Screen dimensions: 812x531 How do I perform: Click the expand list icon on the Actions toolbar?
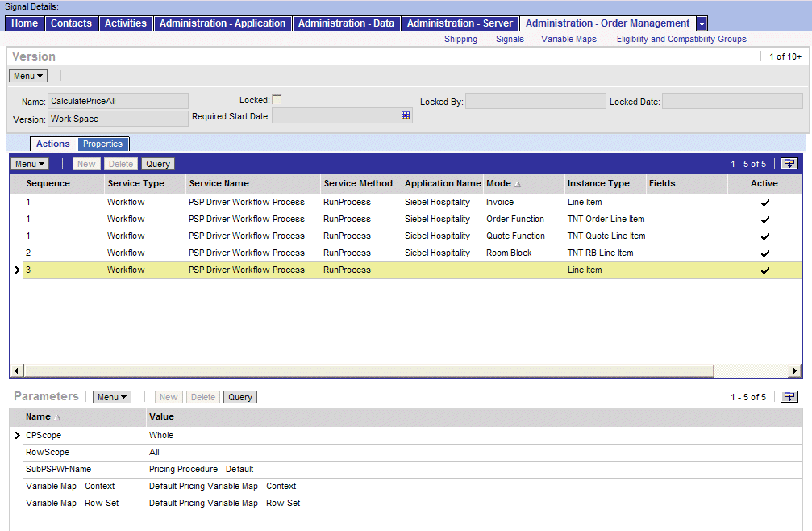point(788,164)
